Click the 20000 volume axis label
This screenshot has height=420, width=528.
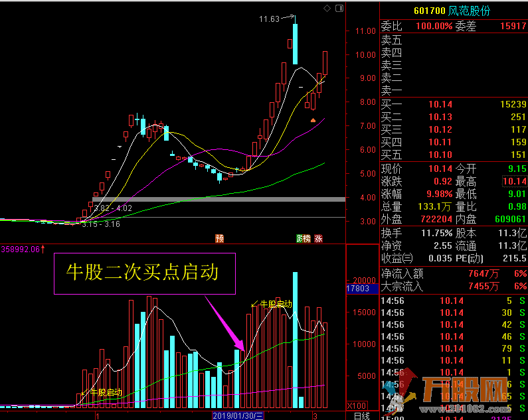[x=365, y=280]
